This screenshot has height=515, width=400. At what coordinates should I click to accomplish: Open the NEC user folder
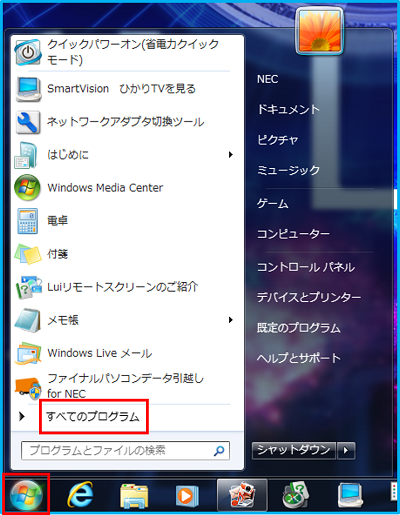pos(268,79)
